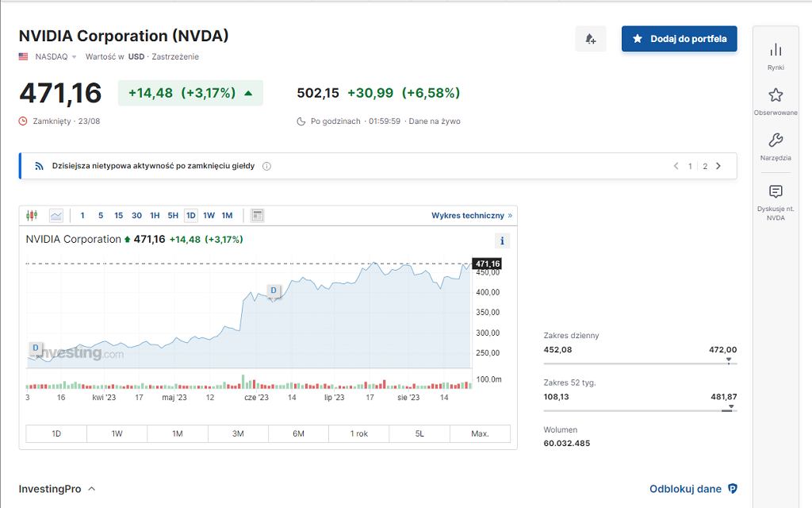Click the RSS feed icon in notice bar
The width and height of the screenshot is (812, 508).
tap(39, 166)
